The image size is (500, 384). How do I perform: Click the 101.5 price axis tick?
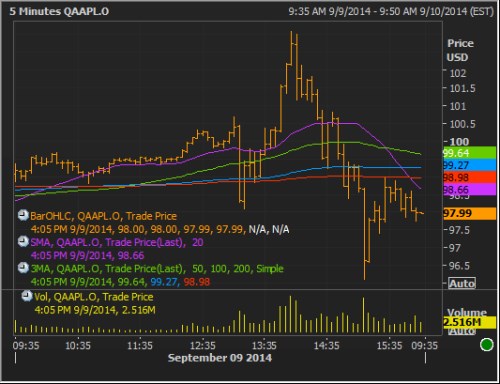pyautogui.click(x=463, y=88)
